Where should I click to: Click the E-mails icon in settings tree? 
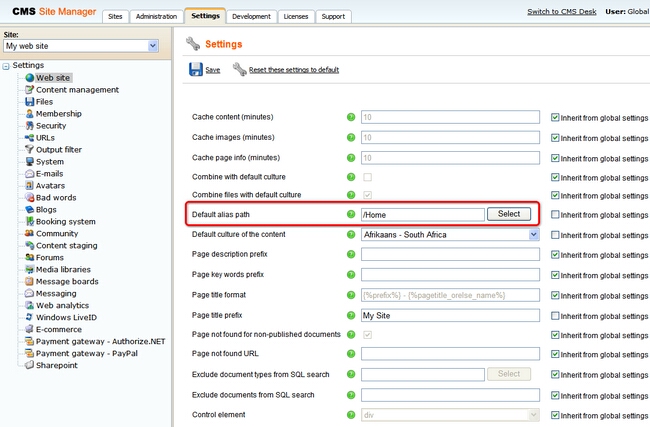tap(29, 173)
